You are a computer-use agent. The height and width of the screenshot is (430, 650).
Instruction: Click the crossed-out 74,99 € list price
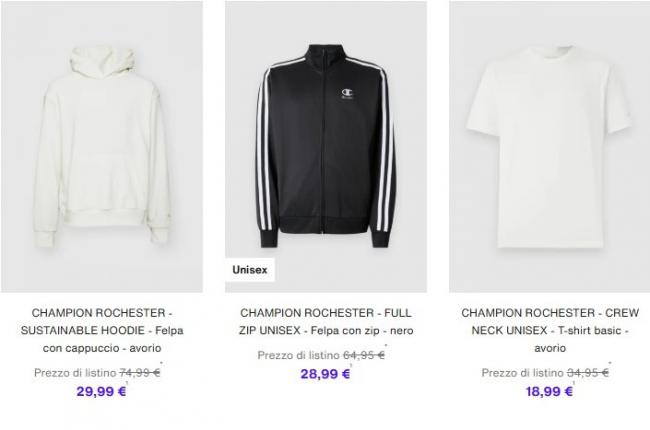pyautogui.click(x=140, y=373)
